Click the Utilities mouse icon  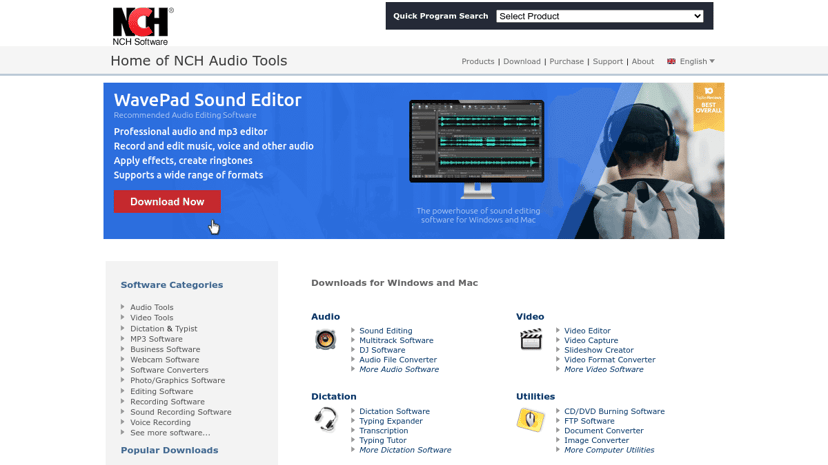coord(531,420)
